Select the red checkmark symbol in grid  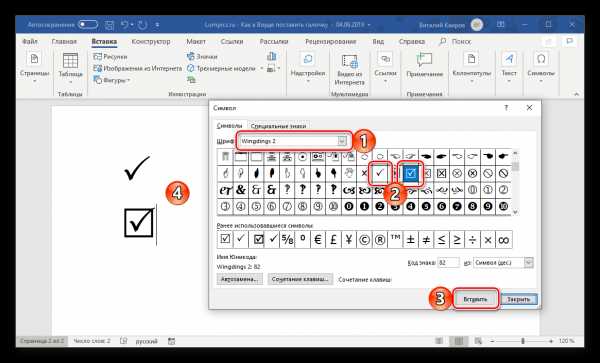380,173
